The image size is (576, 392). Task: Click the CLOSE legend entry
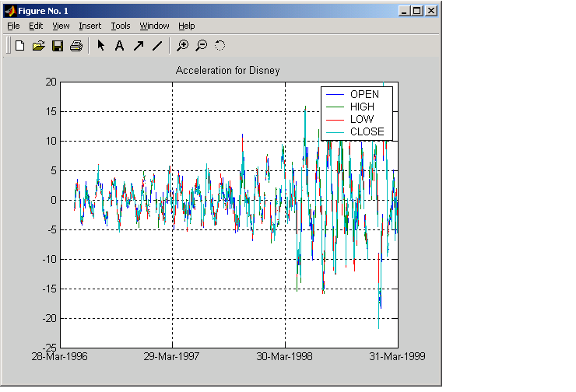point(367,131)
